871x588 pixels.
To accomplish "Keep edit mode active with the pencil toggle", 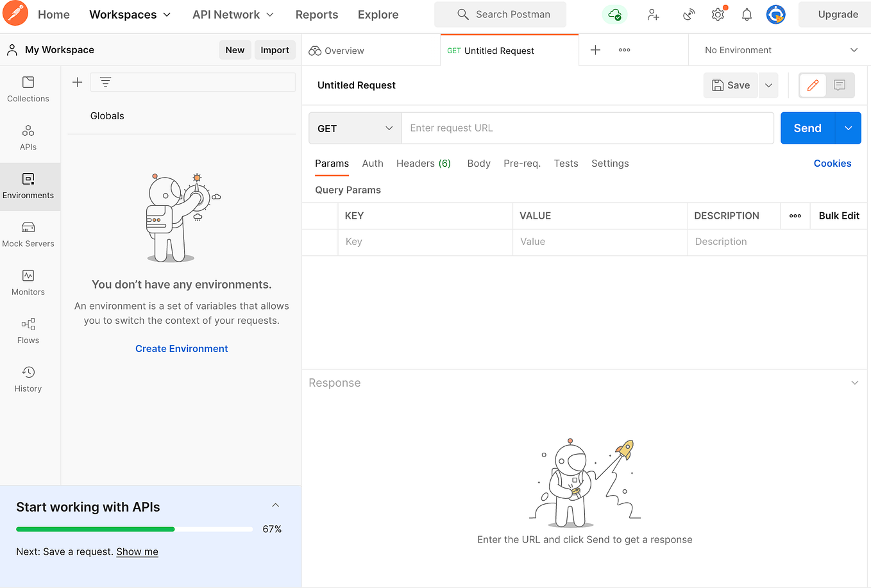I will point(812,85).
